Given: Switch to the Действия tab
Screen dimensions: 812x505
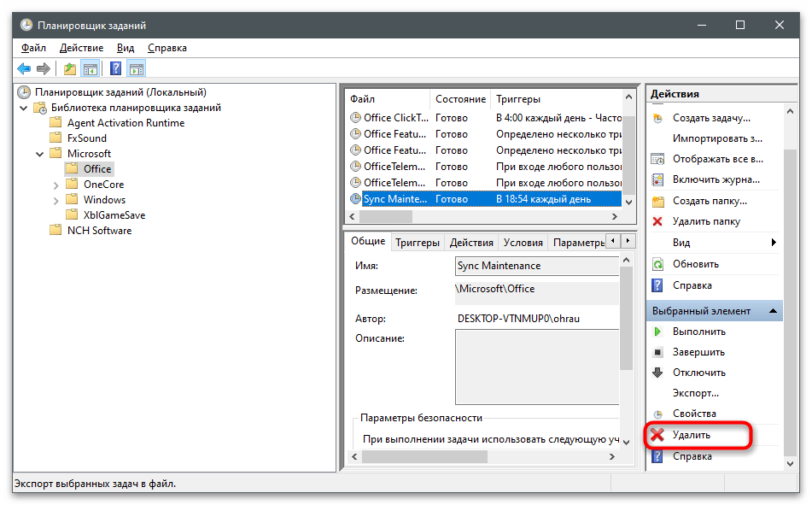Looking at the screenshot, I should (471, 243).
